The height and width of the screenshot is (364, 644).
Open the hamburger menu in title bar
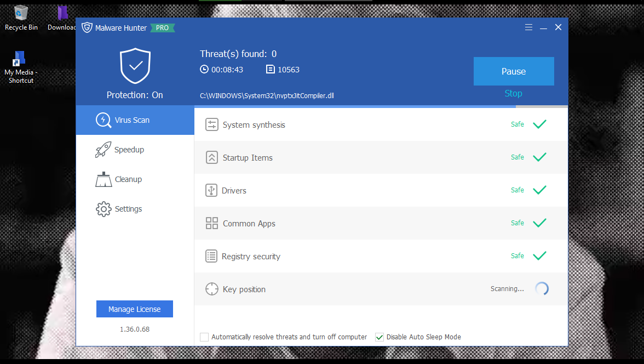point(528,27)
